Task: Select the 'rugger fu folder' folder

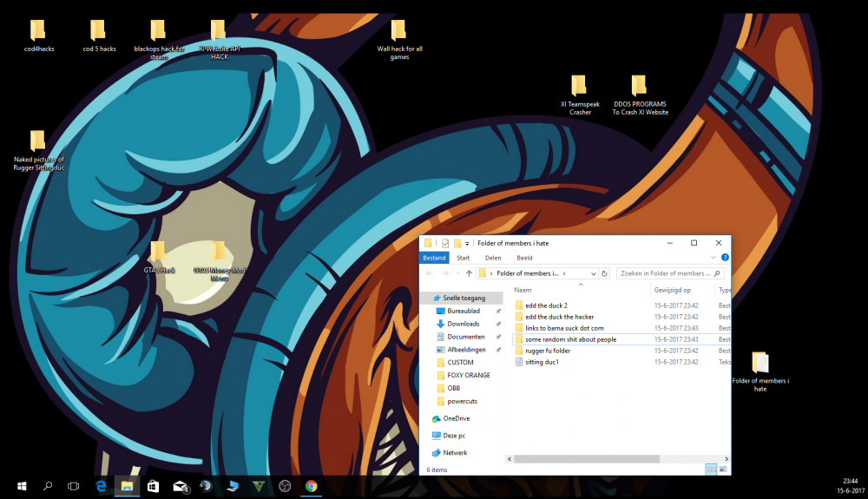Action: [x=548, y=351]
